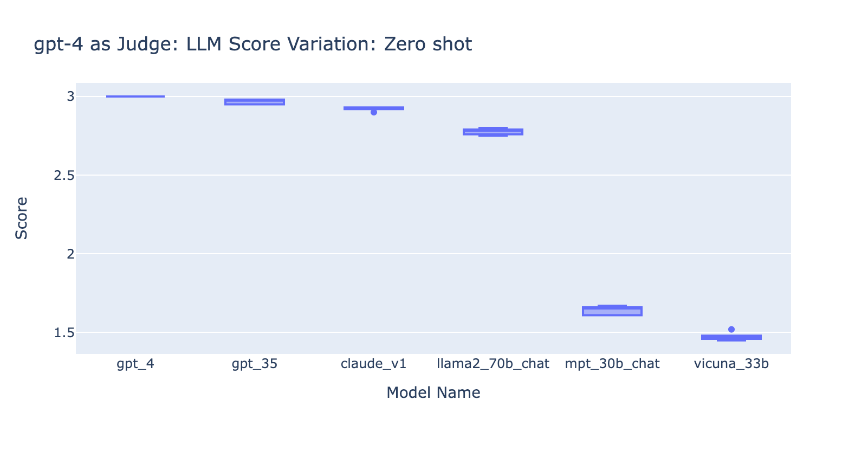Click the vicuna_33b axis label
Image resolution: width=868 pixels, height=451 pixels.
[731, 364]
